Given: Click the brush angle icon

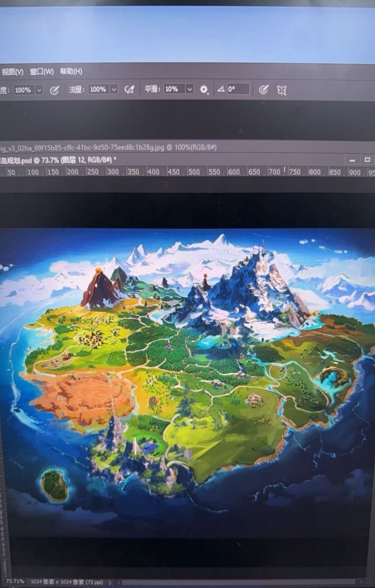Looking at the screenshot, I should pos(221,89).
